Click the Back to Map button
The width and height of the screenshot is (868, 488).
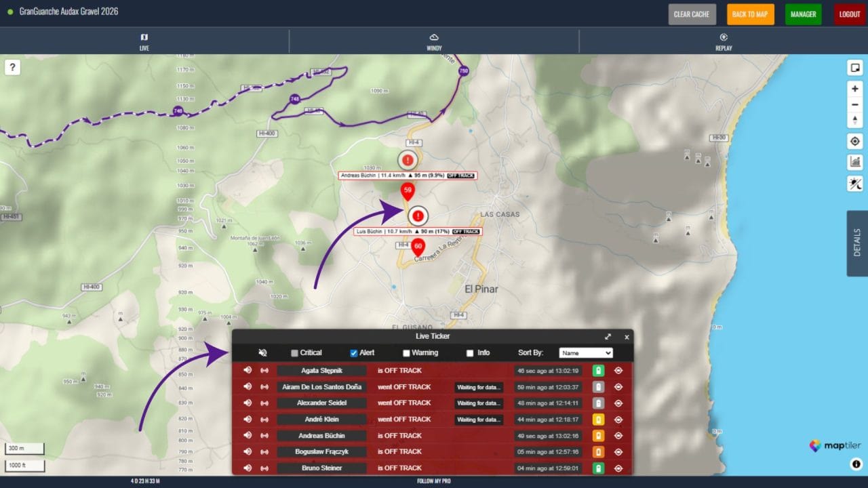(x=750, y=14)
